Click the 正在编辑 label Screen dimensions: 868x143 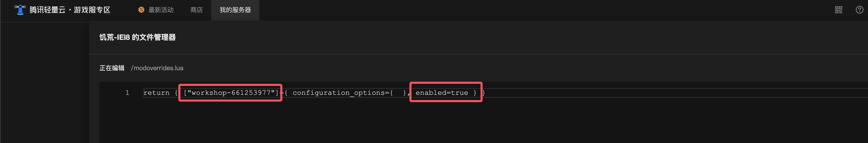112,68
